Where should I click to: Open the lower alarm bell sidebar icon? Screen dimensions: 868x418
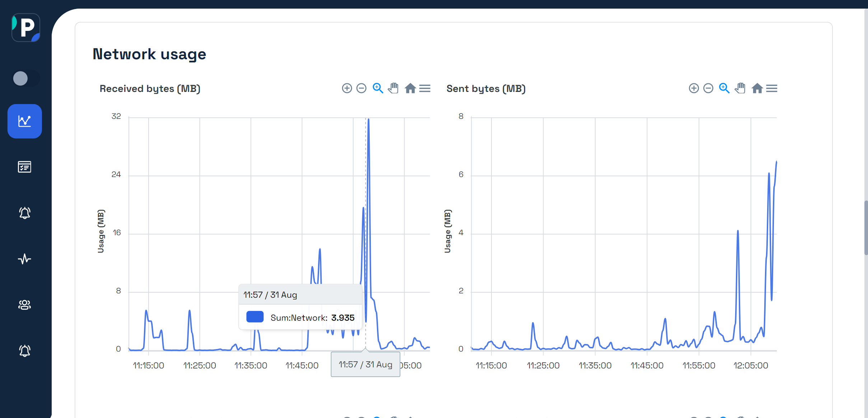point(25,351)
